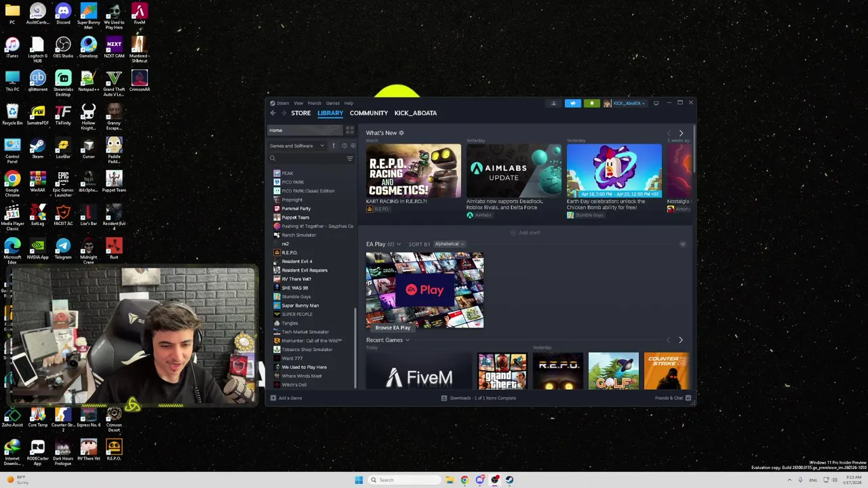The width and height of the screenshot is (868, 488).
Task: Open the Steam menu
Action: (283, 103)
